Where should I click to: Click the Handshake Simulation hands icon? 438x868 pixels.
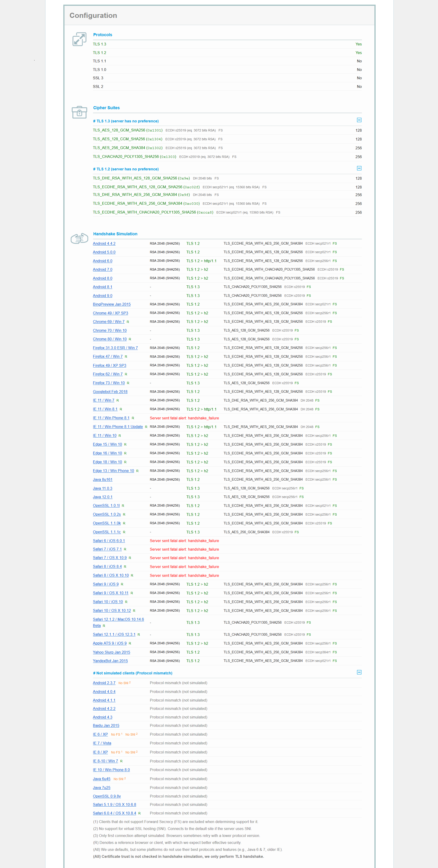coord(79,239)
